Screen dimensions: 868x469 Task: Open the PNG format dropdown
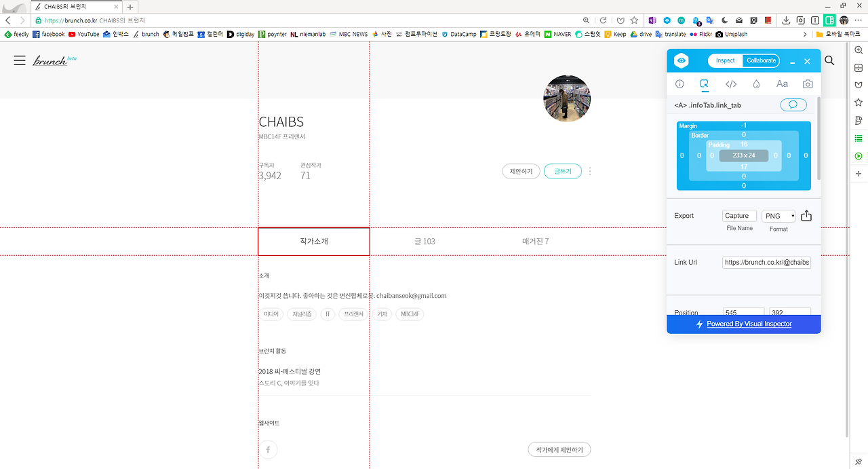point(779,216)
